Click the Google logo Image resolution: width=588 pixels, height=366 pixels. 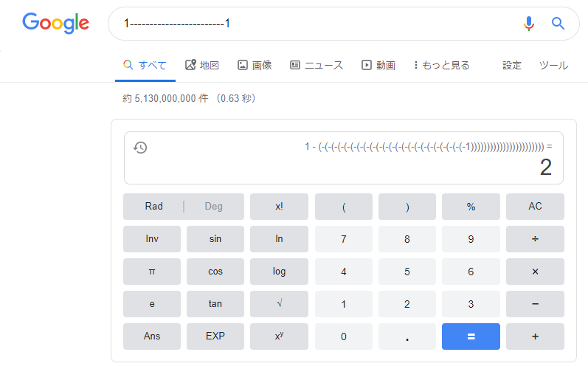(55, 23)
